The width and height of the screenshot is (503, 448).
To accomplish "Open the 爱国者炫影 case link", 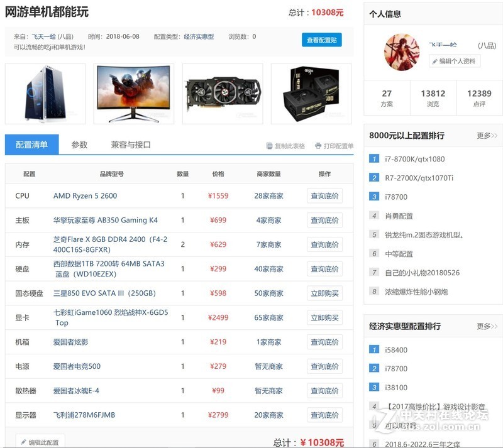I will pyautogui.click(x=70, y=342).
